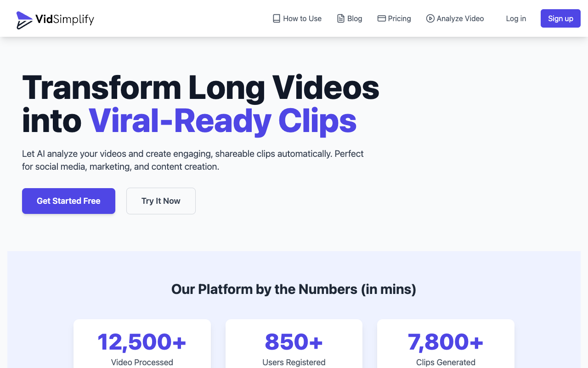Viewport: 588px width, 368px height.
Task: Click the 850+ Users Registered card
Action: coord(294,347)
